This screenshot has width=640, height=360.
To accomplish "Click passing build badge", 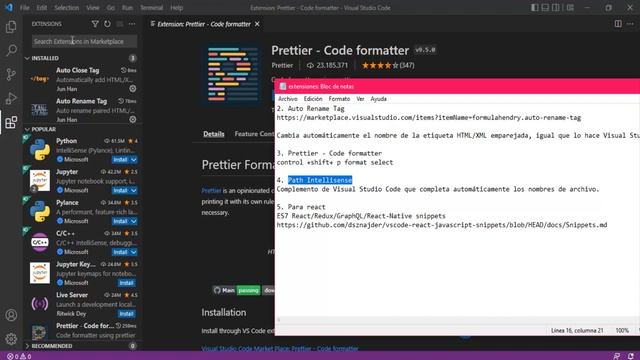I will pos(248,290).
